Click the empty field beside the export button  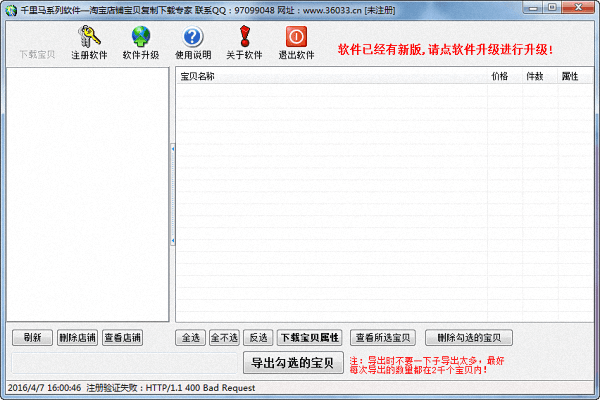pos(125,363)
